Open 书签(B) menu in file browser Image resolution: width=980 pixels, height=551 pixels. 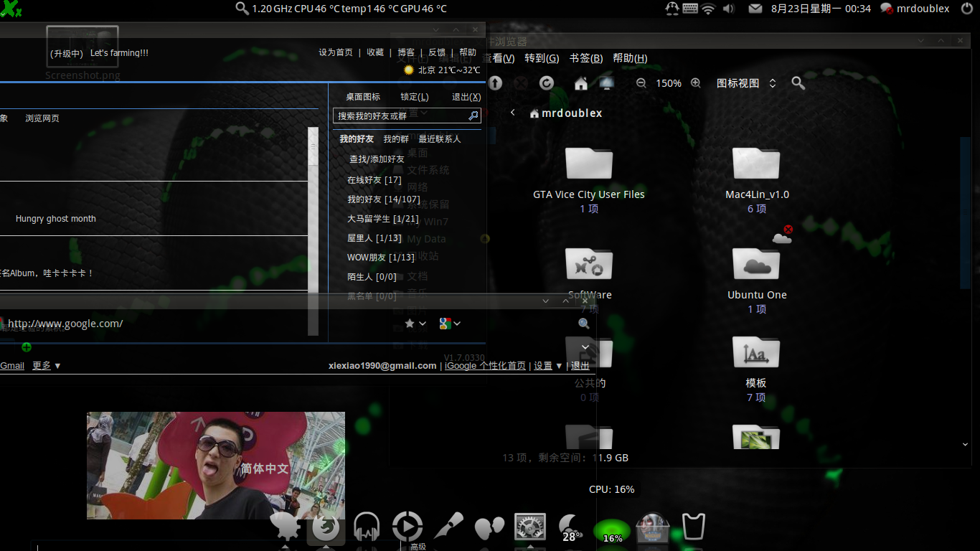point(586,58)
